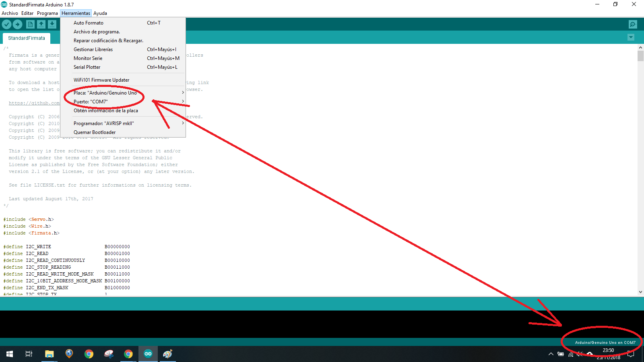Click Obtén información de la placa

click(x=105, y=110)
